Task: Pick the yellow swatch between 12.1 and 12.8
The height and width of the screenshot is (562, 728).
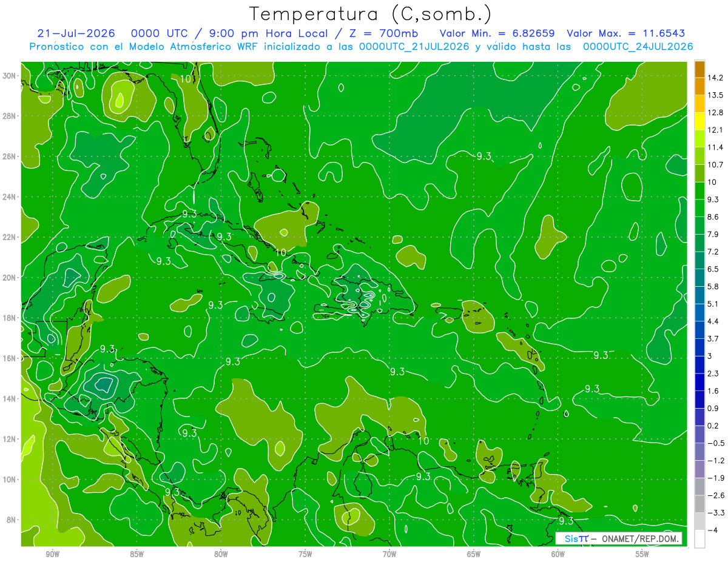Action: (x=699, y=121)
